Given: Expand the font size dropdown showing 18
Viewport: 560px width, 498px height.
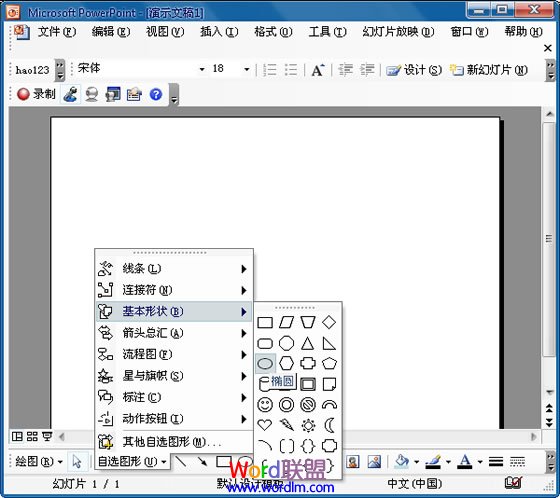Looking at the screenshot, I should [x=246, y=69].
